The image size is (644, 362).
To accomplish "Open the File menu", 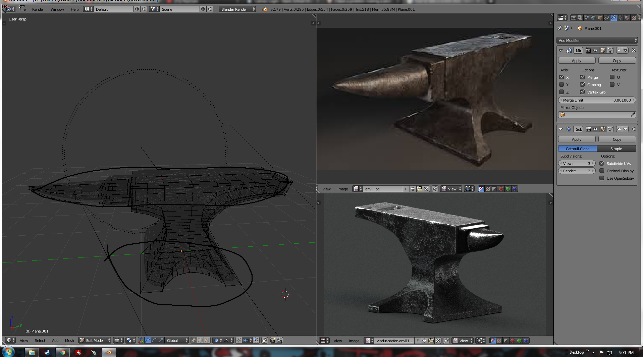I will click(x=22, y=9).
